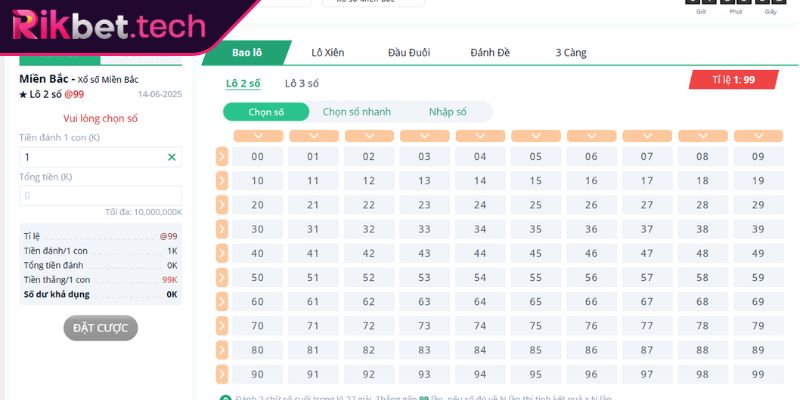The height and width of the screenshot is (400, 800).
Task: Focus the Tổng tiền (K) input field
Action: click(x=100, y=196)
